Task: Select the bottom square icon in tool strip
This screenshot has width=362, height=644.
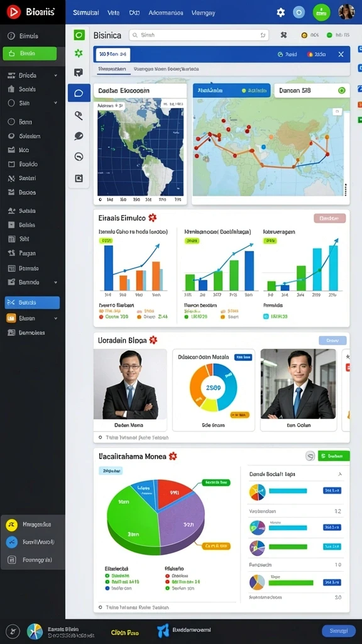Action: tap(79, 178)
